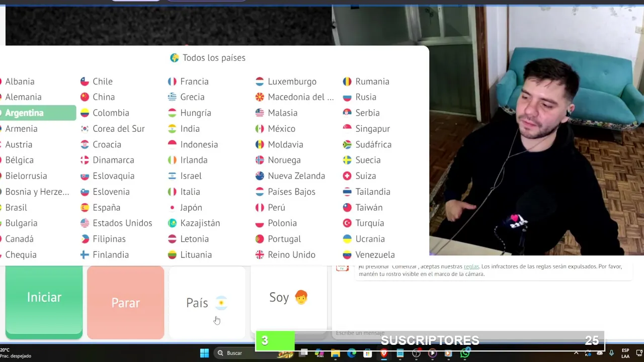Screen dimensions: 644x362
Task: Select Albania in the list
Action: click(20, 81)
